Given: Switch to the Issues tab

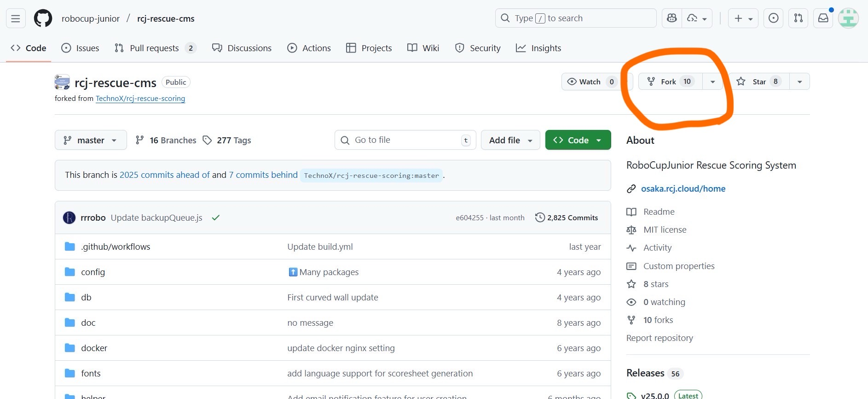Looking at the screenshot, I should (81, 48).
